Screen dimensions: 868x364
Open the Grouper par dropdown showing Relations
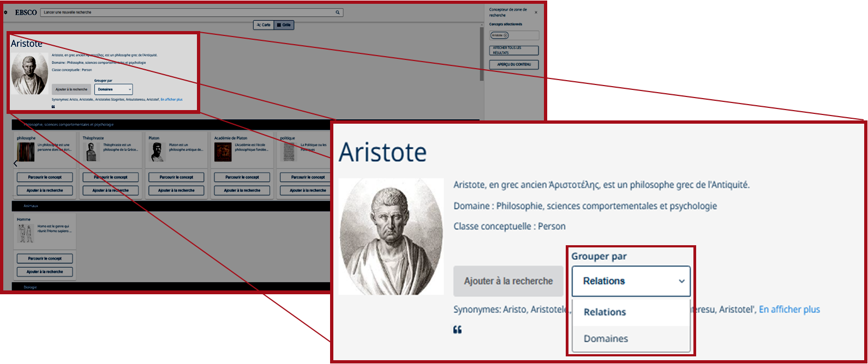pos(631,281)
